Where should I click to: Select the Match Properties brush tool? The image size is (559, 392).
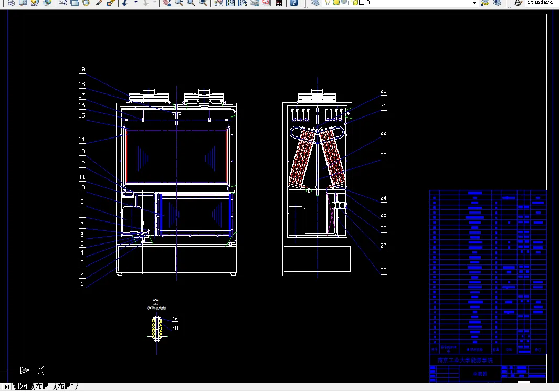[x=99, y=3]
